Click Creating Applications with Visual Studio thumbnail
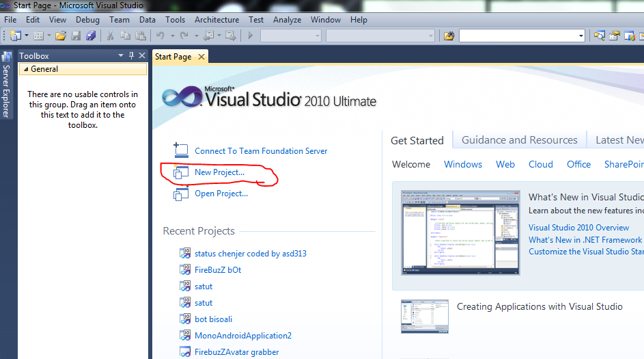 coord(425,316)
